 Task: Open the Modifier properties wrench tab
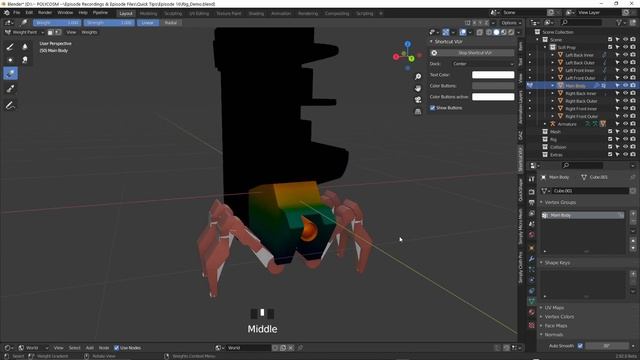coord(531,259)
